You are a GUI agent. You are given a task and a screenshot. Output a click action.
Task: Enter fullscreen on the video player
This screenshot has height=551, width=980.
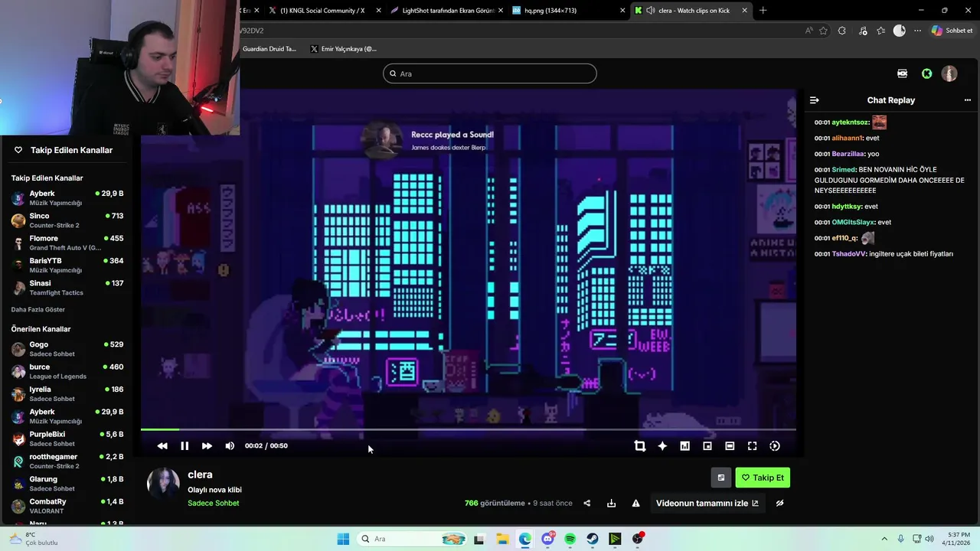click(752, 446)
